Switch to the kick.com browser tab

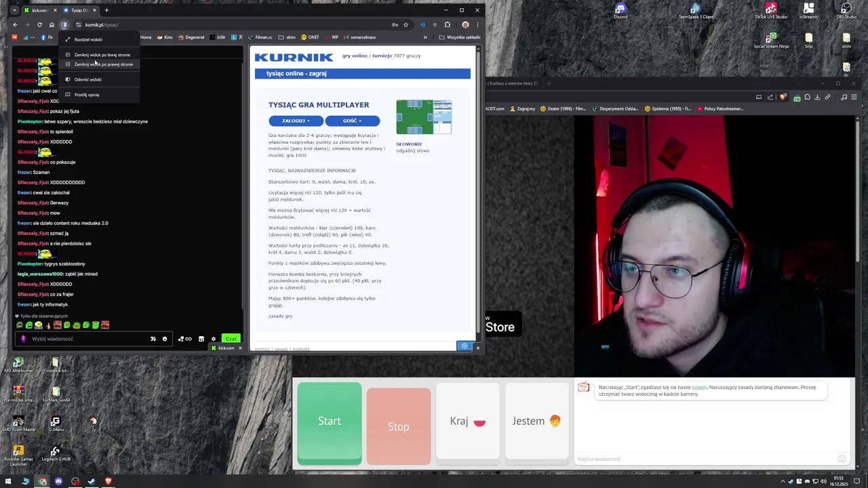tap(39, 10)
